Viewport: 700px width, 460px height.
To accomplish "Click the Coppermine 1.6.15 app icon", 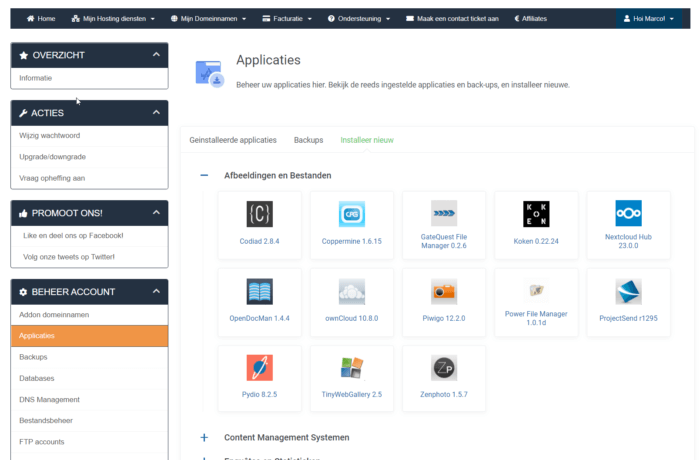I will click(x=352, y=214).
